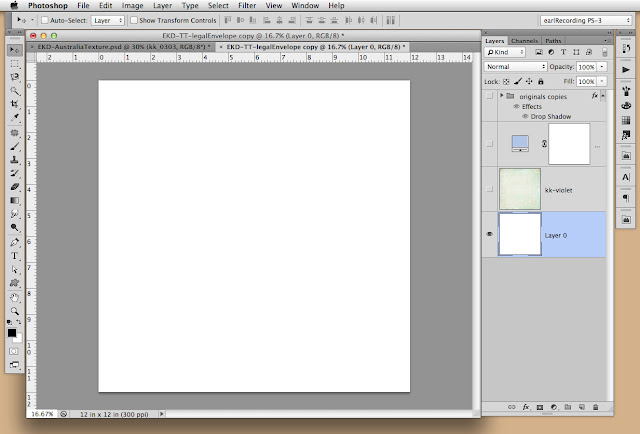Click the zoom percentage field 16.67%
This screenshot has width=640, height=434.
[x=42, y=414]
